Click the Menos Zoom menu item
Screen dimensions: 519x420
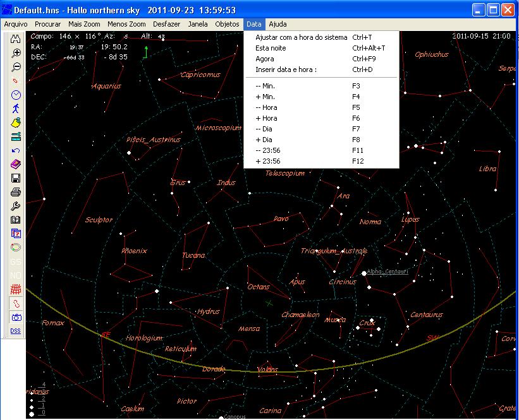point(126,24)
